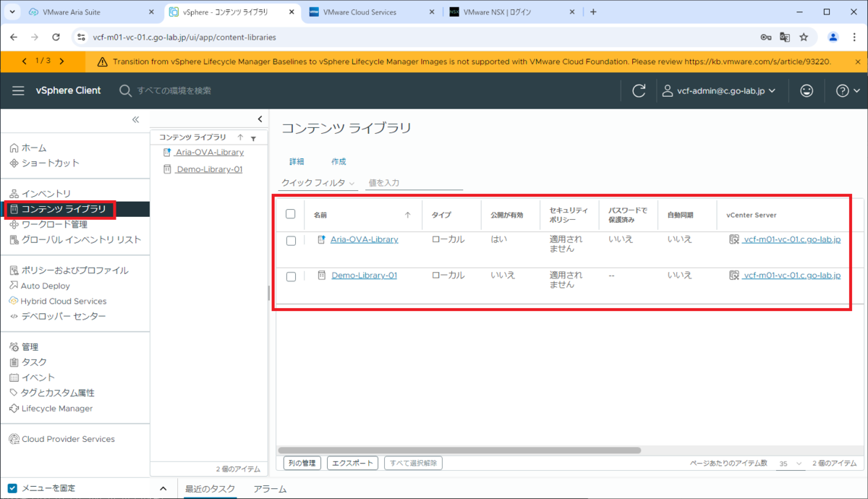
Task: Click the browser back arrow
Action: tap(14, 37)
